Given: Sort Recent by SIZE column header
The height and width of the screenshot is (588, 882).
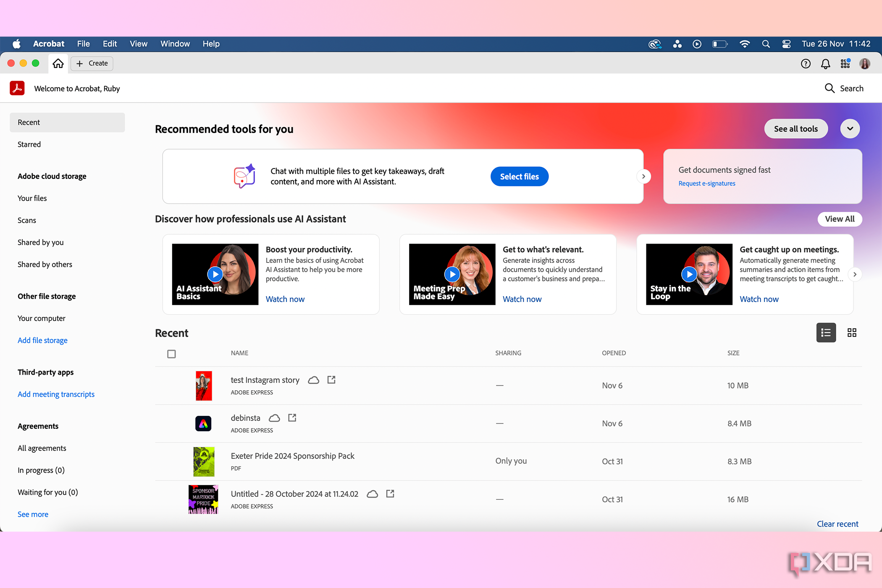Looking at the screenshot, I should [733, 353].
